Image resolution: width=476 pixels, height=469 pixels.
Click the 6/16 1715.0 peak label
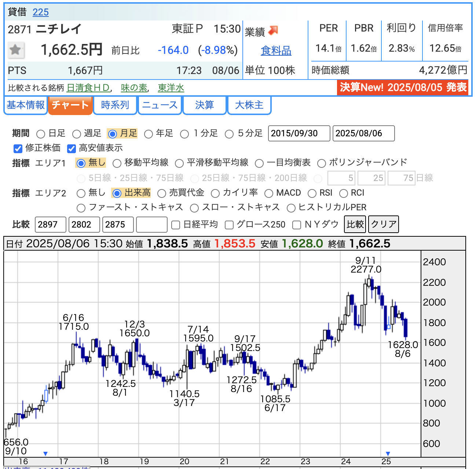coord(74,322)
